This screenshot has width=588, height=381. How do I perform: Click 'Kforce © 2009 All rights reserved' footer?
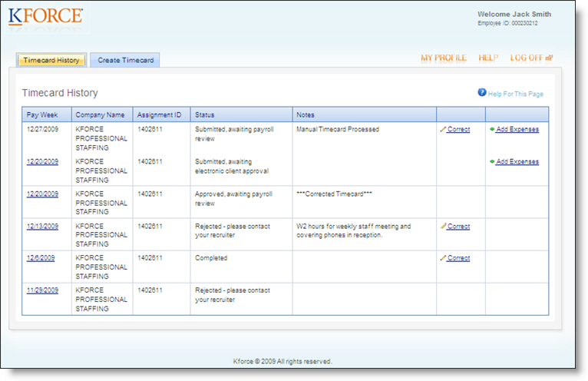click(x=282, y=361)
